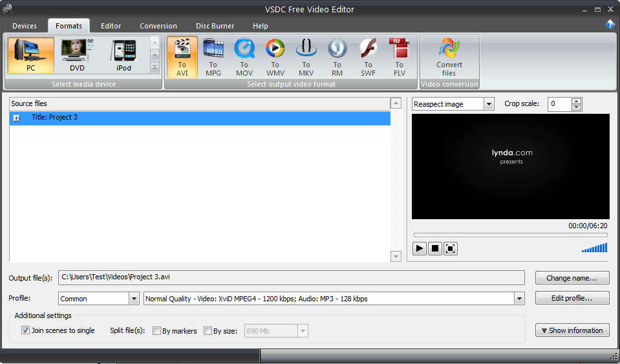Viewport: 620px width, 364px height.
Task: Click the Edit profile button
Action: coord(572,298)
